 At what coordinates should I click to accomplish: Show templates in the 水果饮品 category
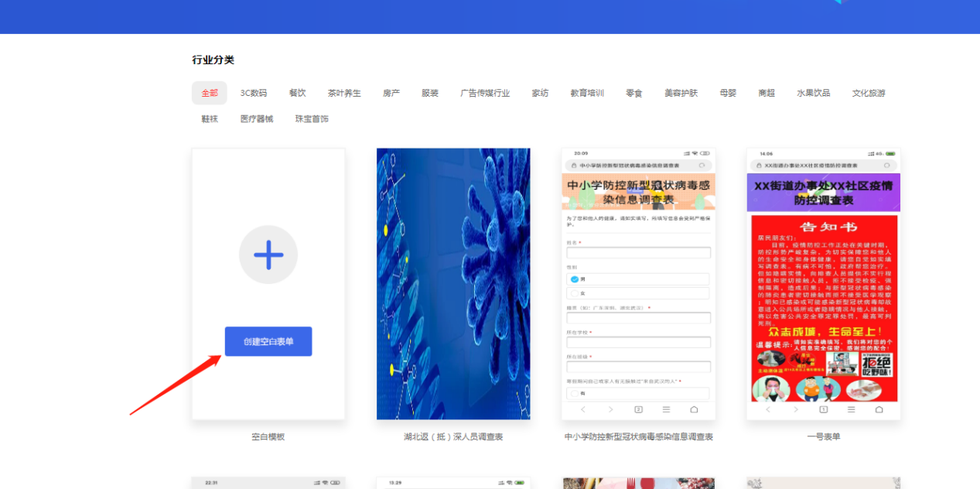(814, 93)
